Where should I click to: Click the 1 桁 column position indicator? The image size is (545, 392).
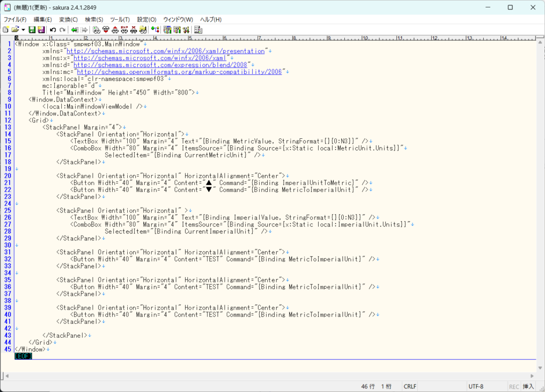pos(386,387)
